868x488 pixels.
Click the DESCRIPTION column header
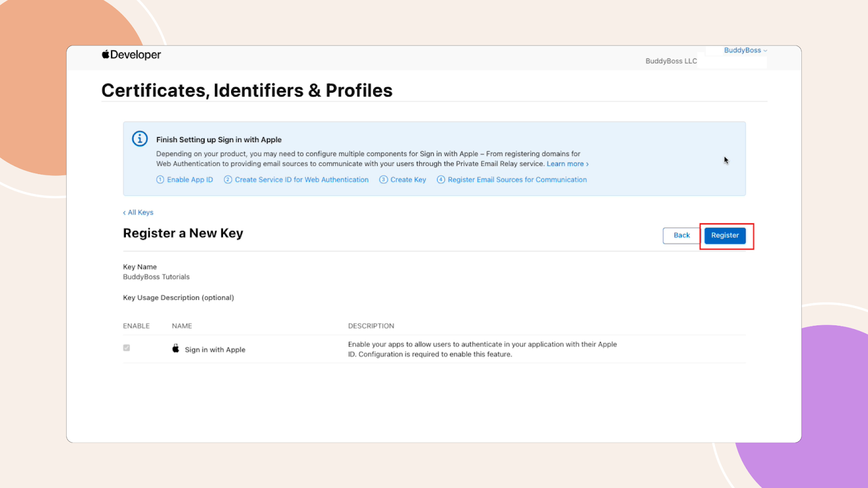point(371,326)
